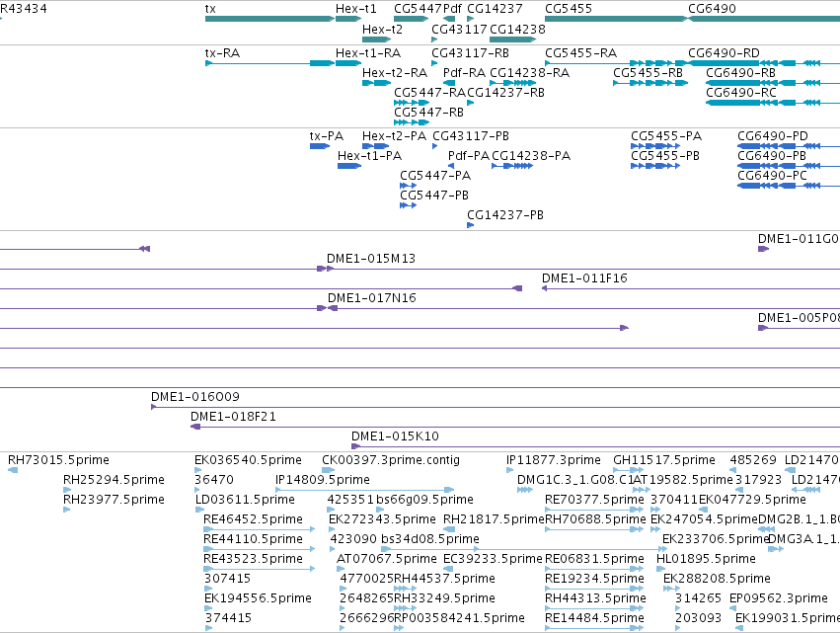
Task: Click the CG5455 gene bar
Action: click(616, 19)
